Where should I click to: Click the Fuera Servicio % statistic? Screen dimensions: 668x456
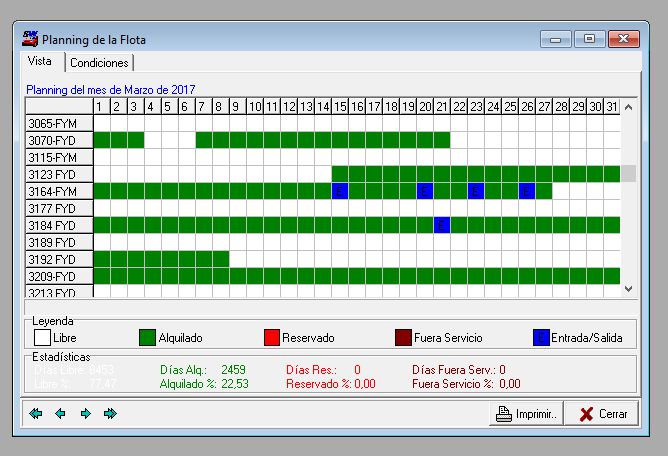[466, 384]
